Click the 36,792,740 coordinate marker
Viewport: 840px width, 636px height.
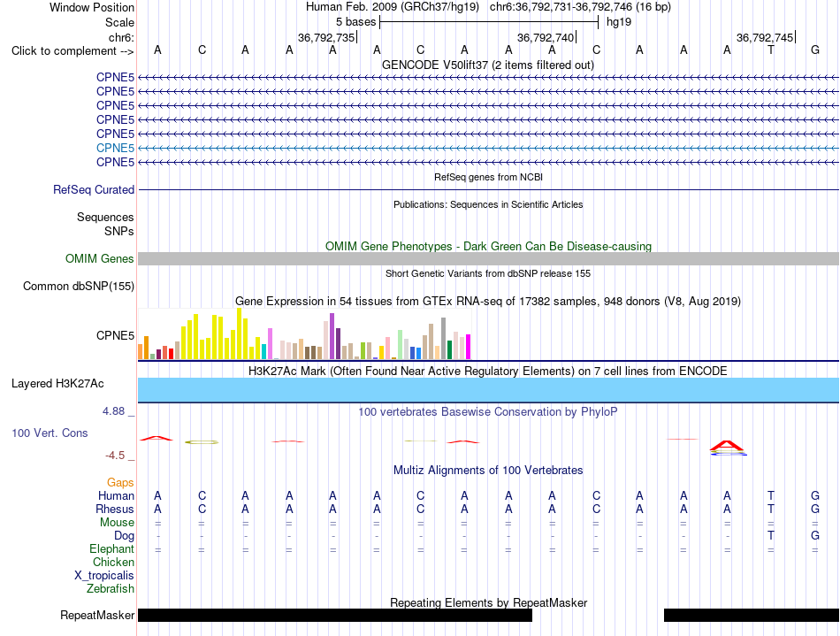[546, 37]
